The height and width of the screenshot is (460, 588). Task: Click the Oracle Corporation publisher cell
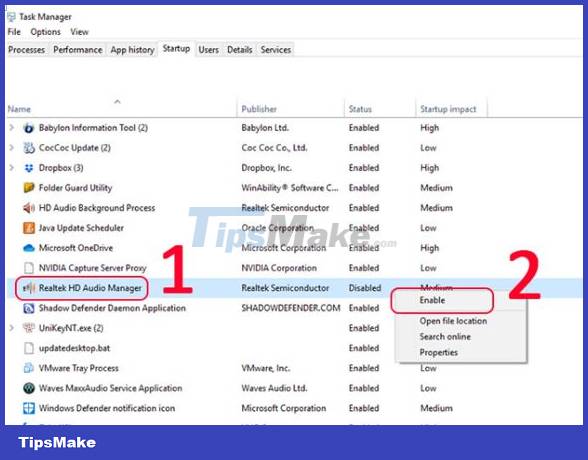click(278, 228)
